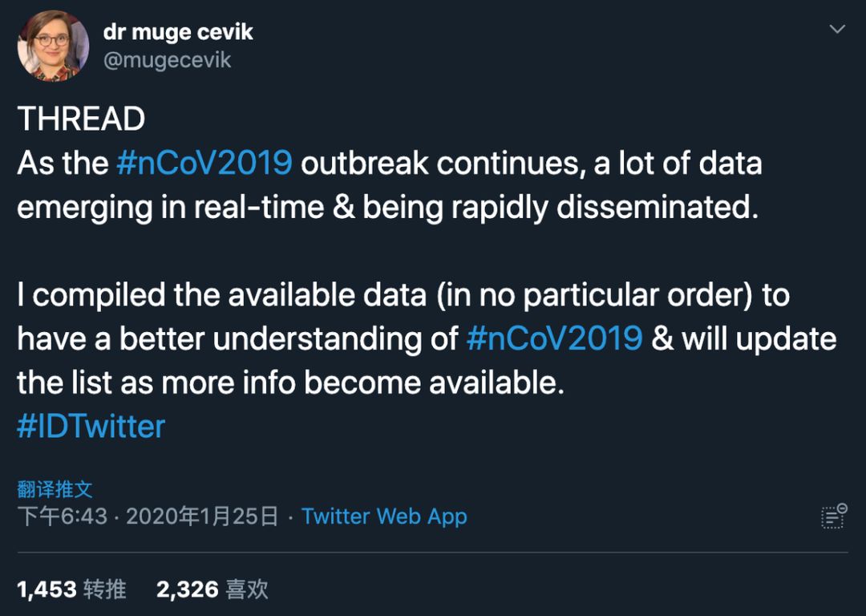This screenshot has width=866, height=616.
Task: Expand the tweet options chevron menu
Action: click(x=837, y=30)
